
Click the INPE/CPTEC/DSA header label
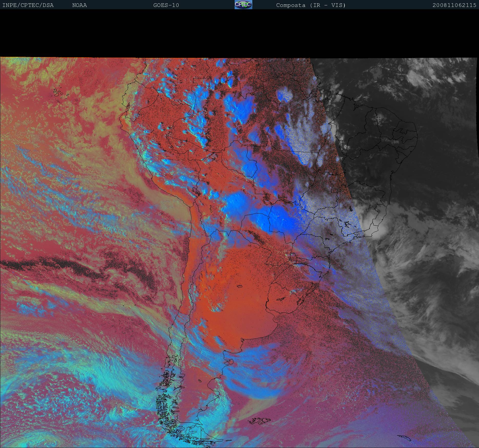pyautogui.click(x=28, y=5)
